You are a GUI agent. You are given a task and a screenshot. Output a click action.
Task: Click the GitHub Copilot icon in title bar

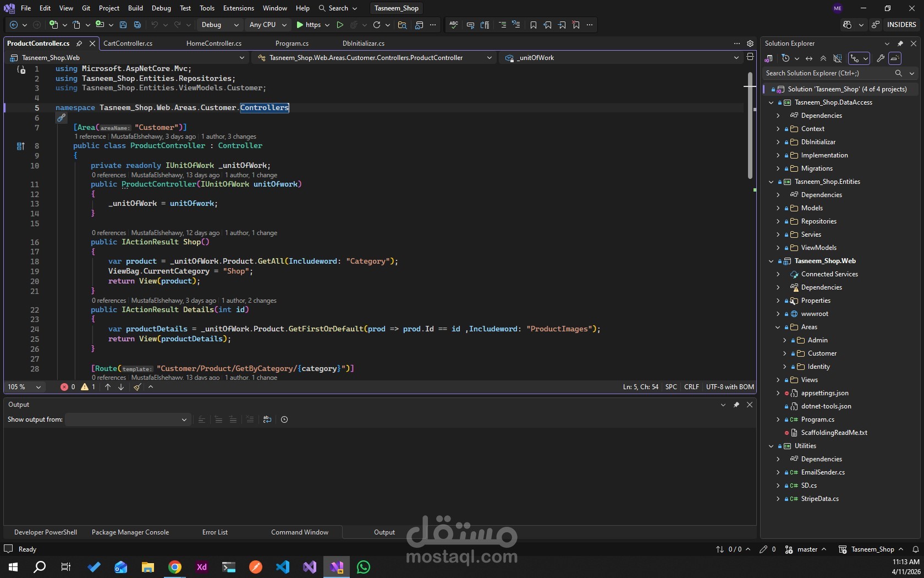click(847, 25)
